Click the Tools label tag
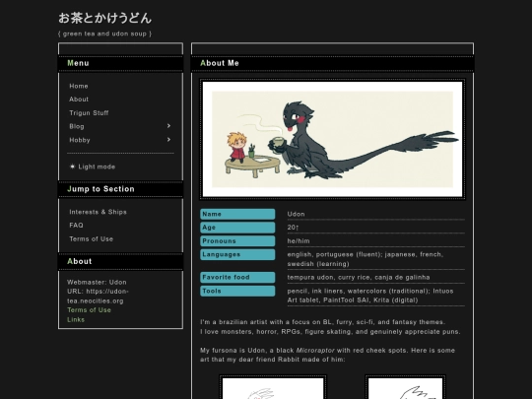The height and width of the screenshot is (399, 532). coord(237,291)
